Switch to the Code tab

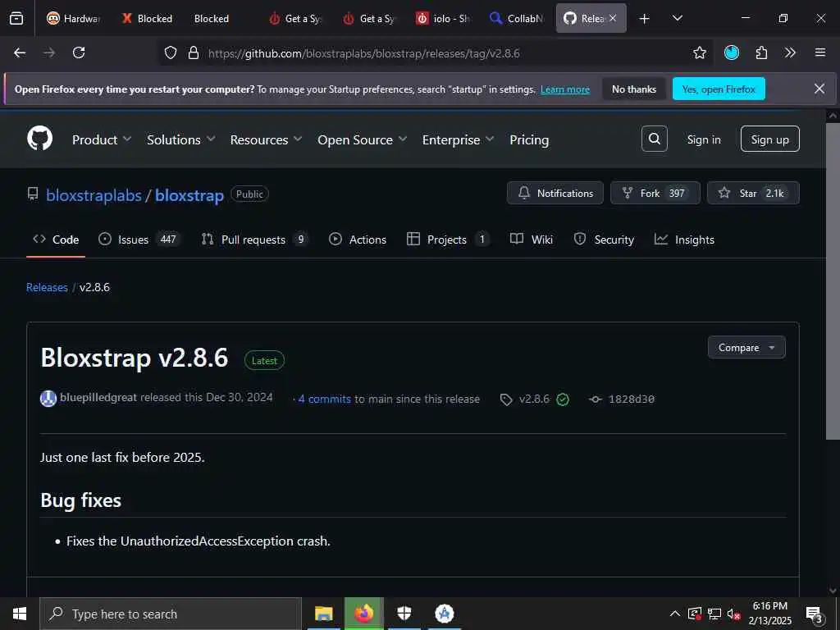pos(56,240)
